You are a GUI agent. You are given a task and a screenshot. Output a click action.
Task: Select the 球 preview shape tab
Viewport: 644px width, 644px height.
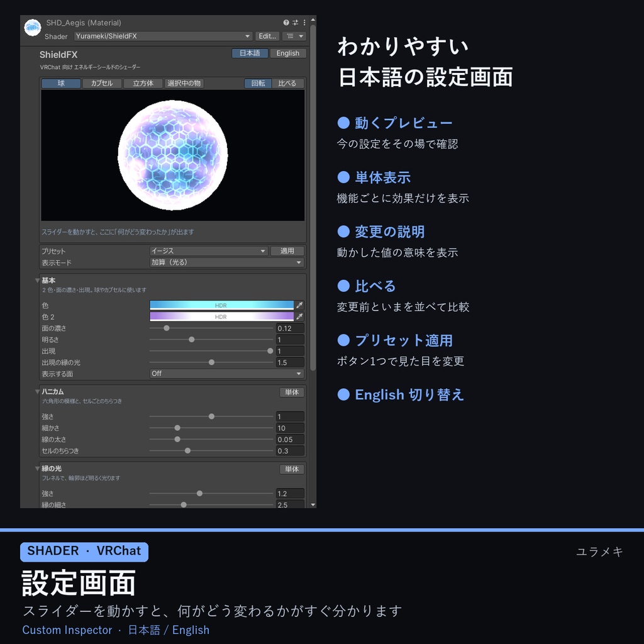(61, 84)
